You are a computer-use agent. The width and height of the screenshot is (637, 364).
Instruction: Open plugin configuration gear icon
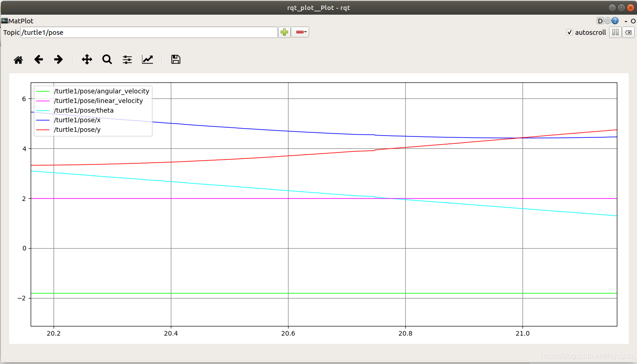point(607,21)
